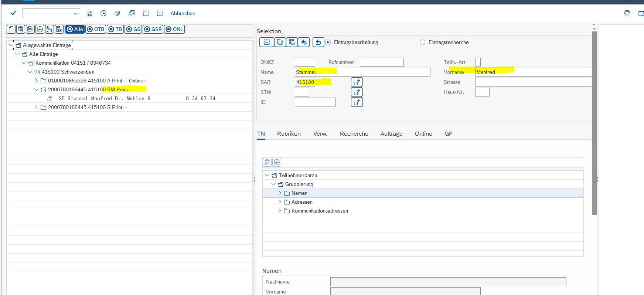The height and width of the screenshot is (295, 644).
Task: Click the jump icon next to BAB
Action: point(357,82)
